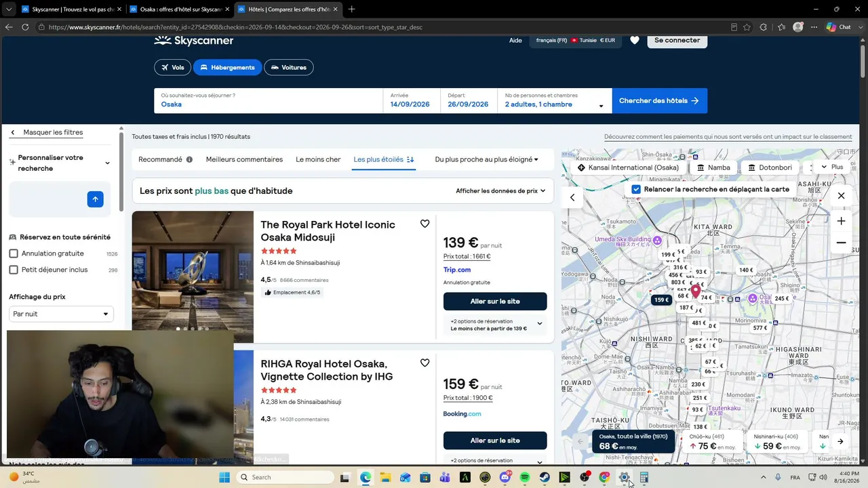The image size is (868, 488).
Task: Open Microsoft Edge from the taskbar
Action: (x=366, y=477)
